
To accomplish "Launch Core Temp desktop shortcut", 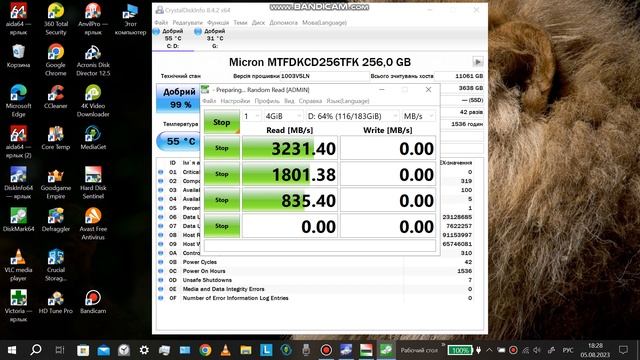I will click(56, 138).
